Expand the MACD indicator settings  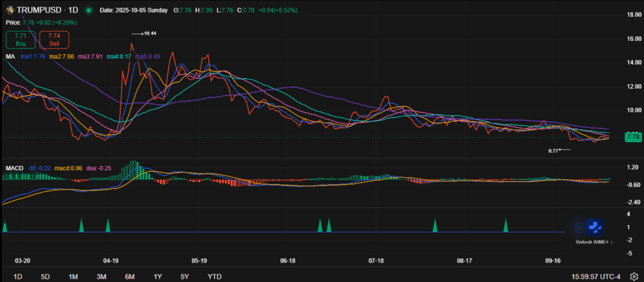[14, 168]
